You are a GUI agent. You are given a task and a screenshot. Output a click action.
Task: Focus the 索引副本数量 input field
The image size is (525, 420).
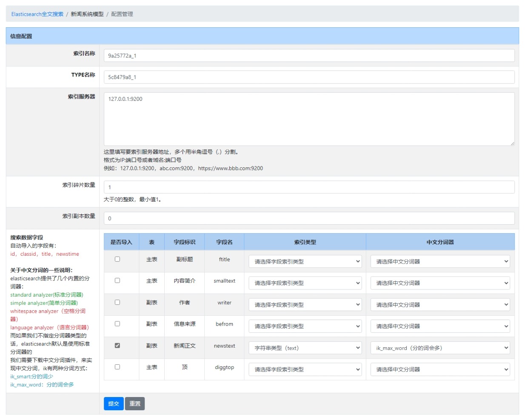[x=309, y=218]
